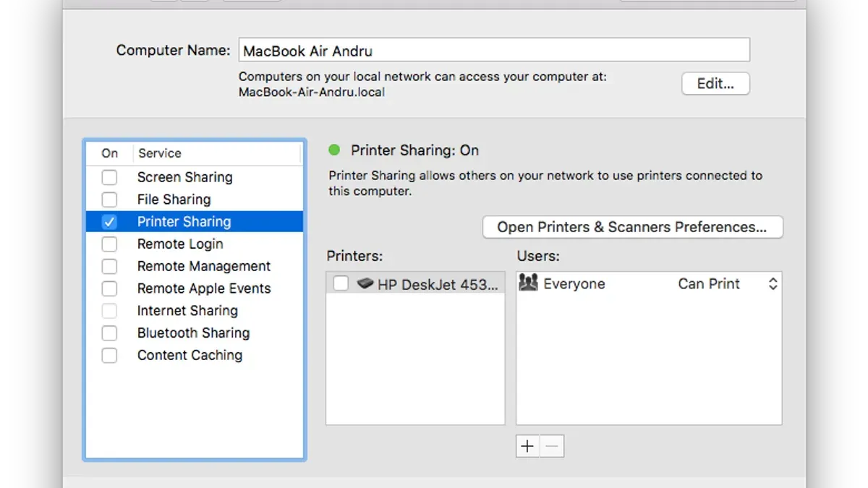Select the Everyone user entry

point(574,284)
